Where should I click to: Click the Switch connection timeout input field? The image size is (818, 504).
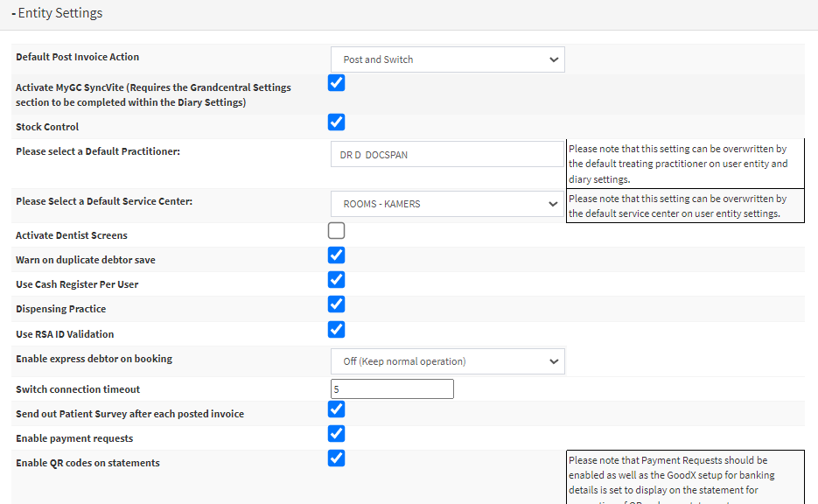point(392,389)
